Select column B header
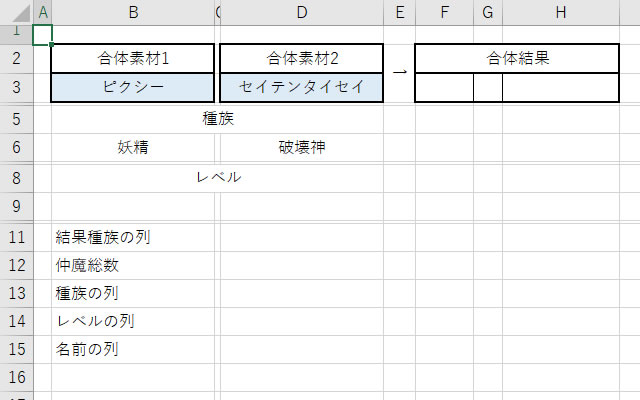This screenshot has width=640, height=400. [x=133, y=12]
